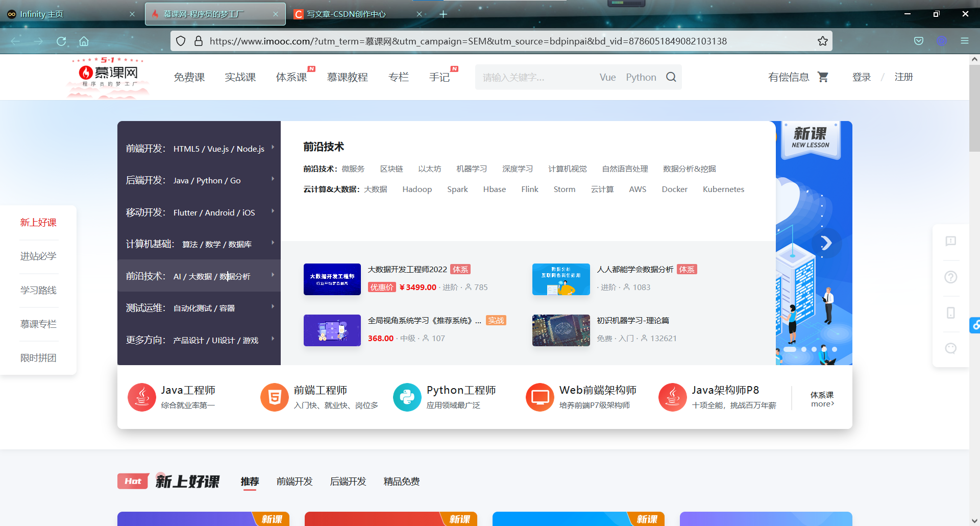Click the back navigation arrow
The width and height of the screenshot is (980, 526).
tap(15, 41)
